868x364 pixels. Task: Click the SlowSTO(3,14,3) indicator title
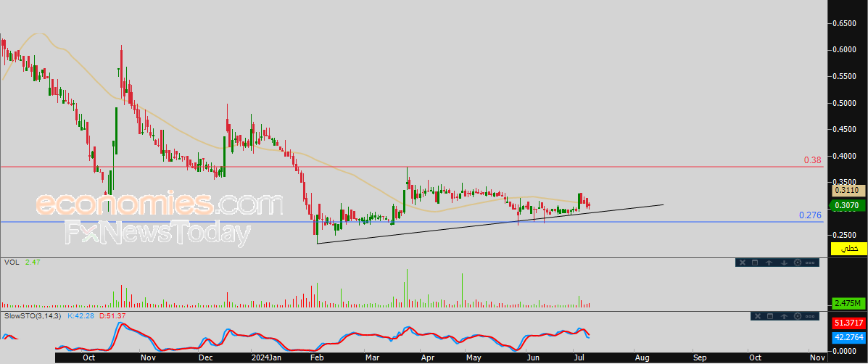[x=34, y=316]
